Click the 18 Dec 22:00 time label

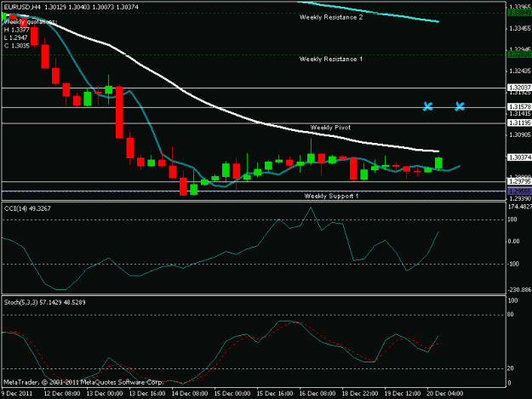(360, 393)
